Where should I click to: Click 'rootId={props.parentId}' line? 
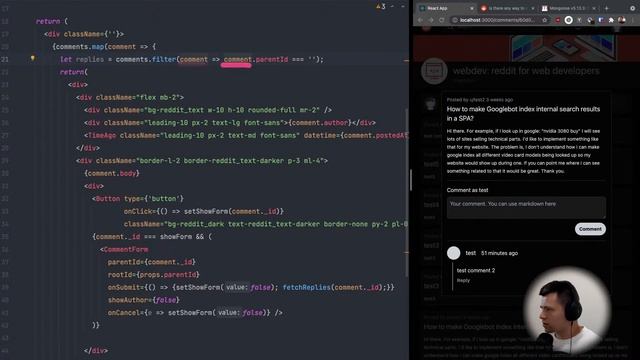point(153,275)
